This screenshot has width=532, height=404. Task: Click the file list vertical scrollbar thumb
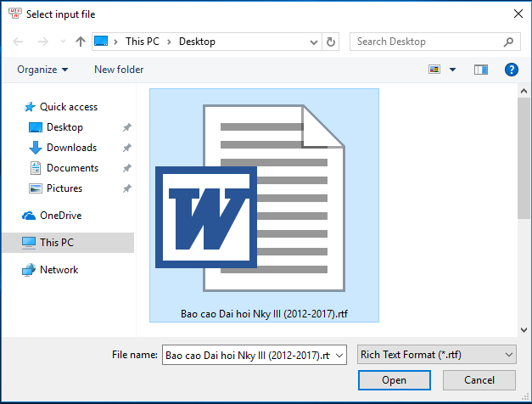pyautogui.click(x=524, y=158)
